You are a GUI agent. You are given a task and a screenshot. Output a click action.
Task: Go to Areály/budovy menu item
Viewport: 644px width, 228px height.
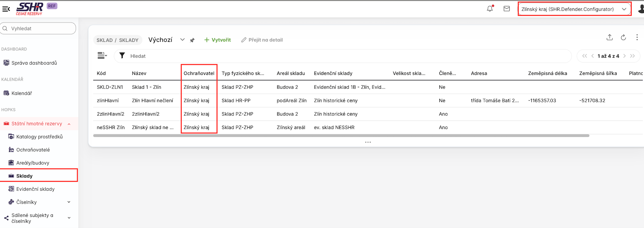pos(33,163)
